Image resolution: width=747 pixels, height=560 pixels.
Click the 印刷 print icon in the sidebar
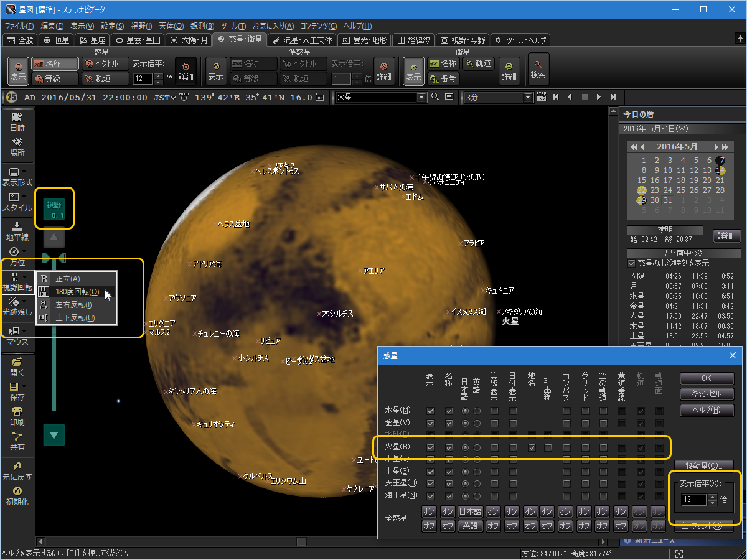coord(17,415)
